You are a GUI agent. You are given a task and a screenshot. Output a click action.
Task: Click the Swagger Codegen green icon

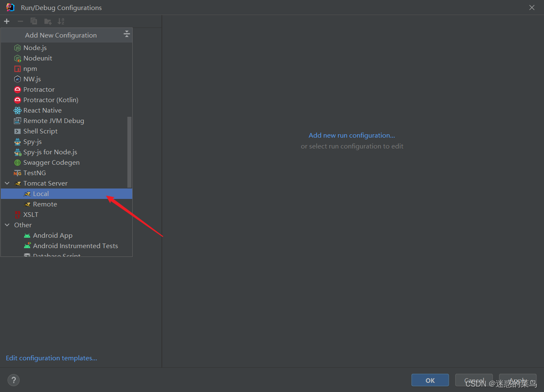(x=18, y=163)
